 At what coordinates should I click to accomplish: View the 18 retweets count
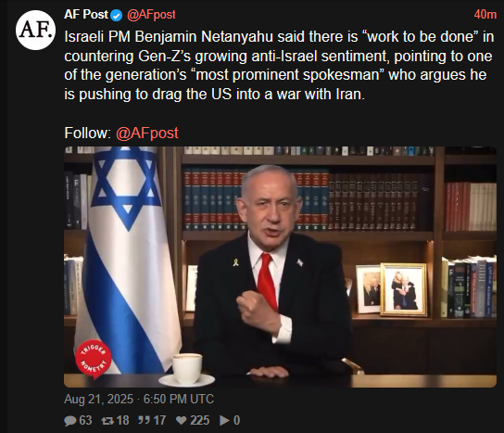(x=122, y=420)
